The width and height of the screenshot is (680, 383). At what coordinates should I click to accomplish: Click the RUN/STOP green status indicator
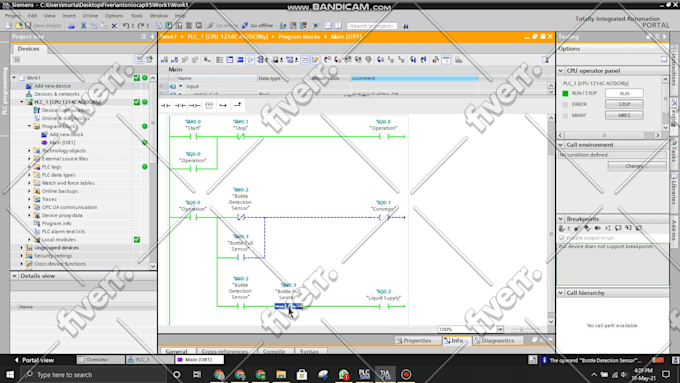[x=565, y=93]
